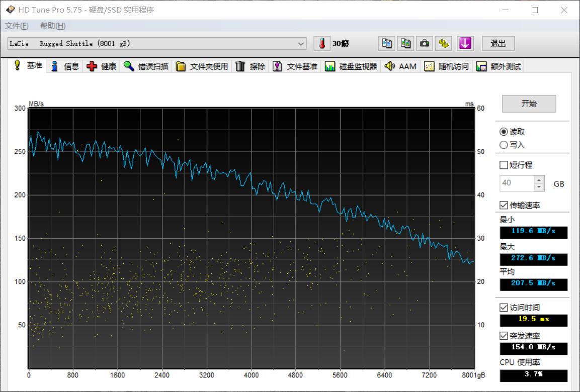This screenshot has width=580, height=392.
Task: Select the 写入 write radio button
Action: (x=504, y=145)
